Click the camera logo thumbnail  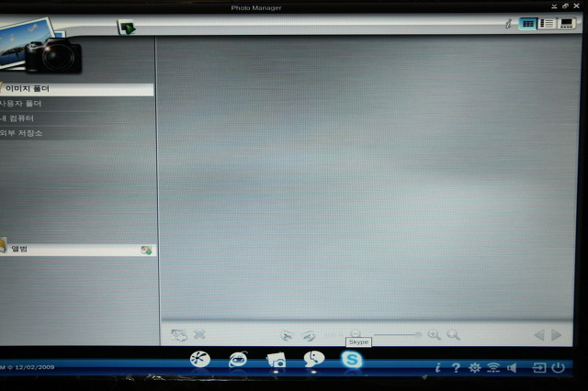click(x=40, y=48)
